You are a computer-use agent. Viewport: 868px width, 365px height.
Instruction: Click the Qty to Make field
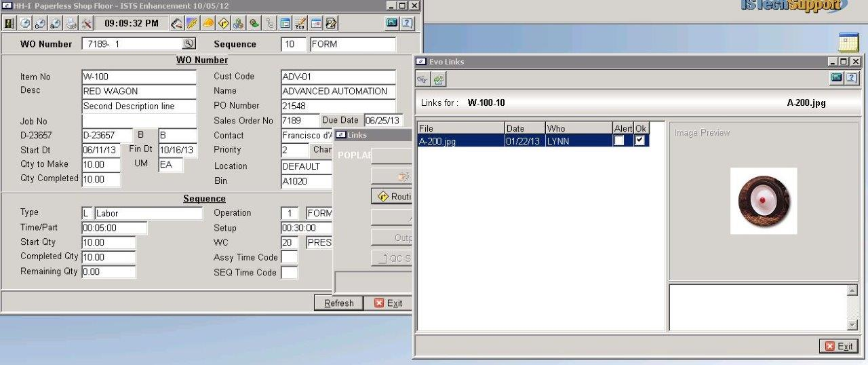(x=101, y=165)
